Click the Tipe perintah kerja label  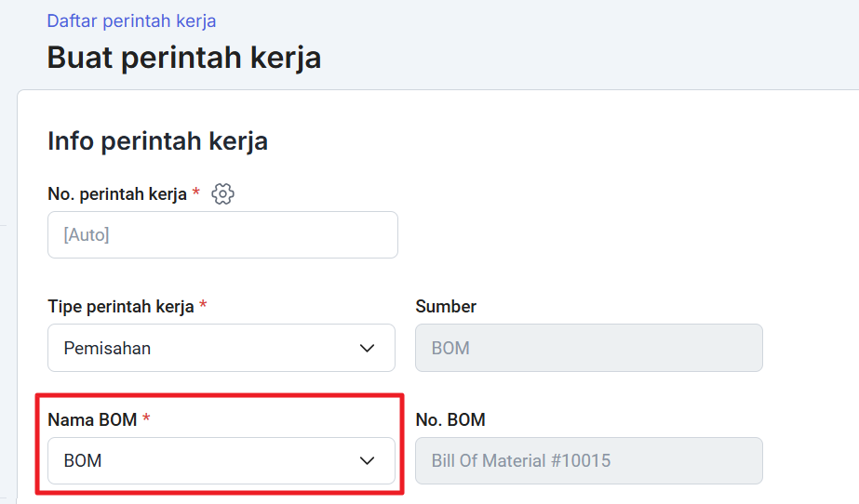pyautogui.click(x=121, y=307)
